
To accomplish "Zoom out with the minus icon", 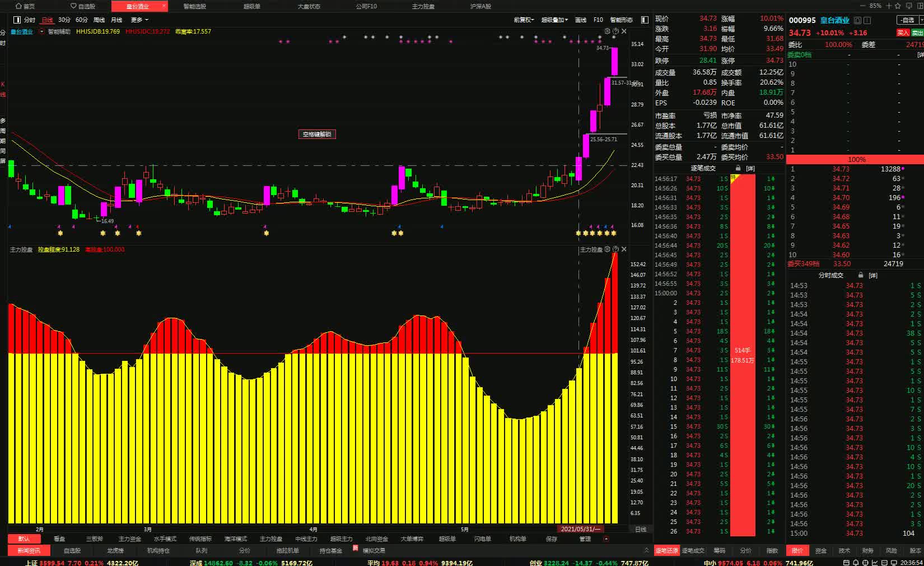I will tap(864, 6).
